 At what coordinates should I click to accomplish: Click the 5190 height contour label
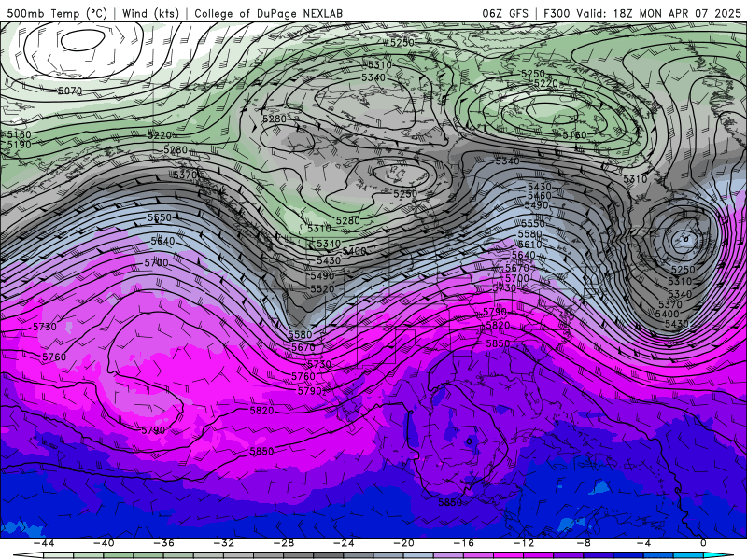pyautogui.click(x=19, y=145)
